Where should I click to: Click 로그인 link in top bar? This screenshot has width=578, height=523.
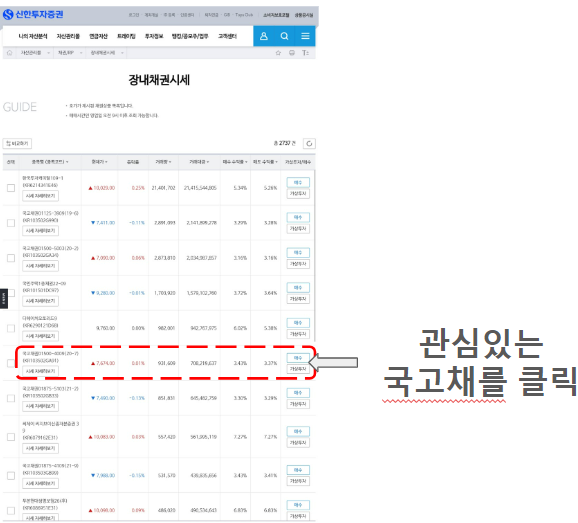coord(134,15)
